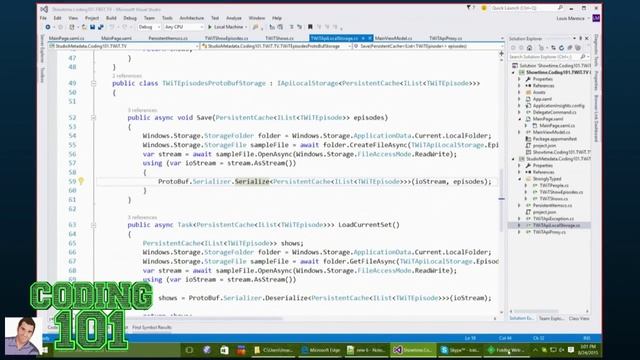This screenshot has width=640, height=360.
Task: Collapse the StronglyTyped folder node
Action: [x=519, y=179]
